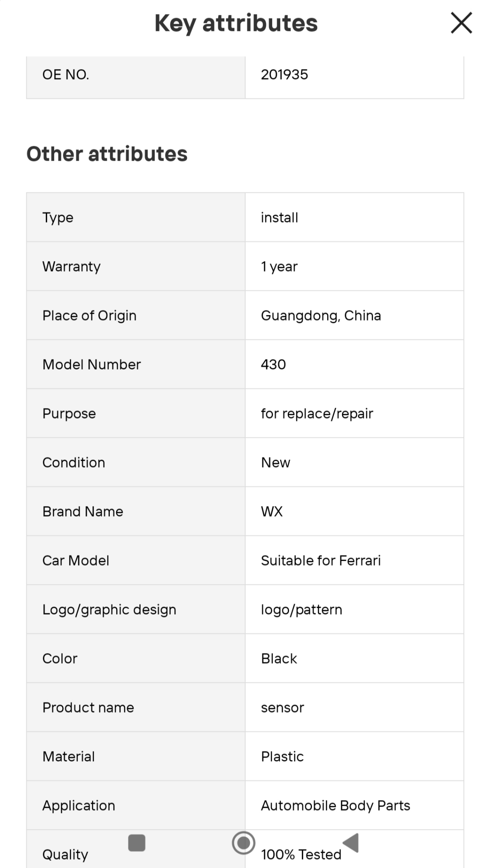Close the Key attributes panel
The image size is (490, 868).
pyautogui.click(x=461, y=23)
